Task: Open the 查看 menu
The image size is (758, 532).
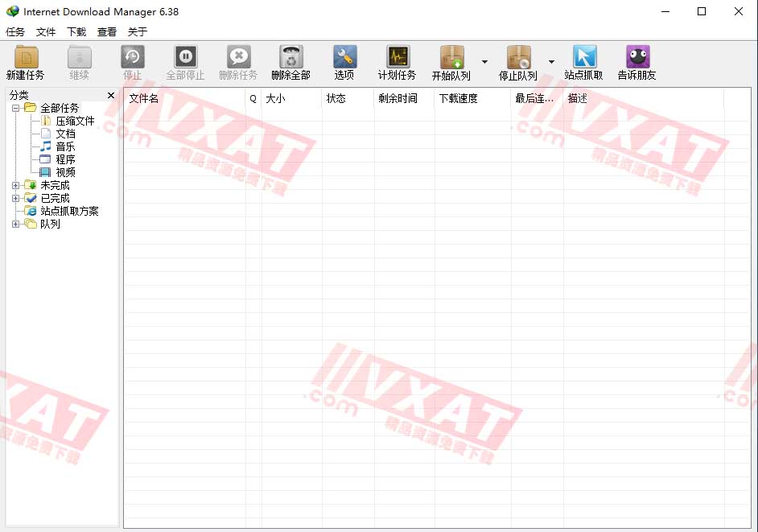Action: coord(107,31)
